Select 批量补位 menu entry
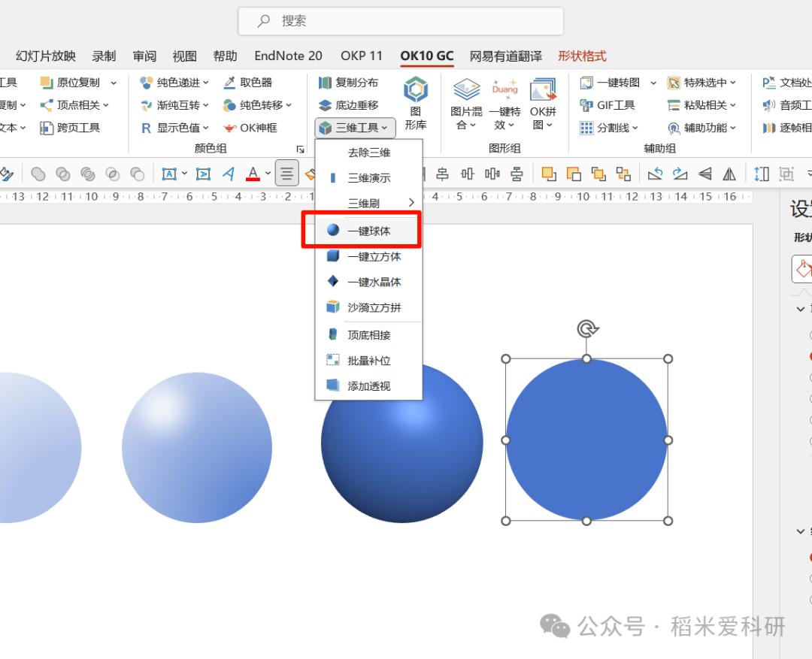 click(x=368, y=361)
